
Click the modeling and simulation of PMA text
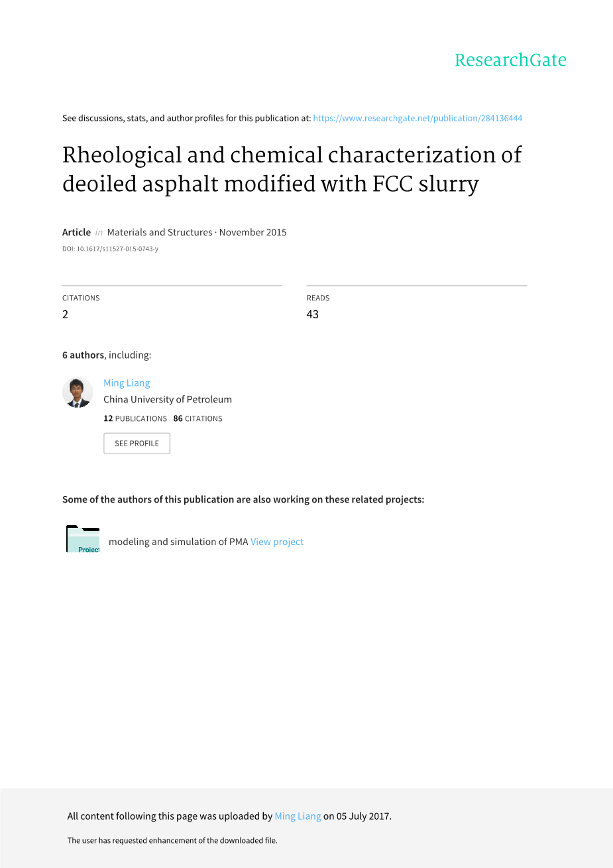tap(178, 542)
